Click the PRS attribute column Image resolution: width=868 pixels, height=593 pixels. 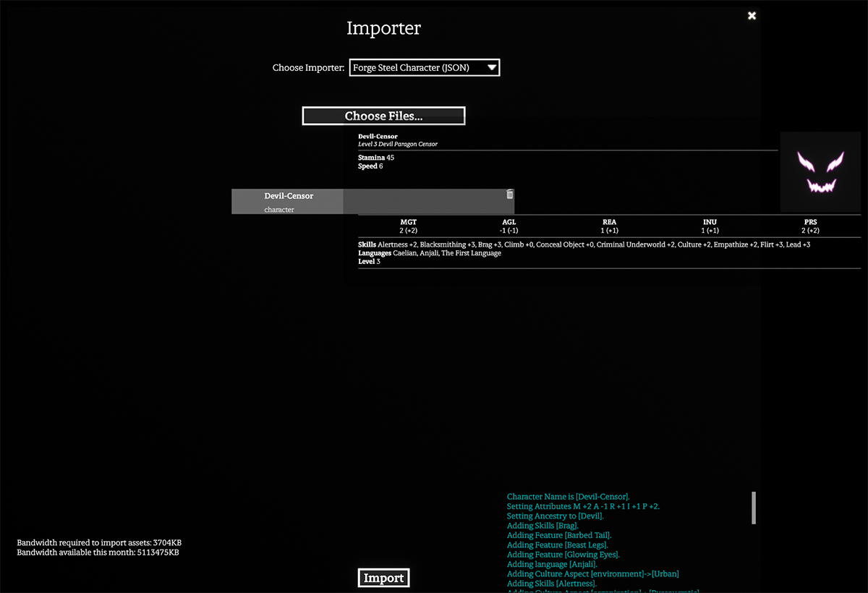811,226
